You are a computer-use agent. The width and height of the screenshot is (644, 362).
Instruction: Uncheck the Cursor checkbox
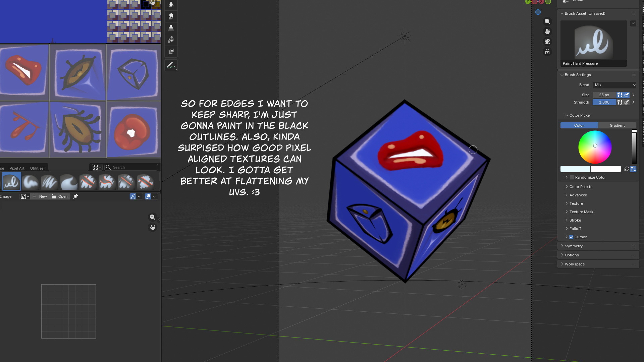[x=571, y=237]
